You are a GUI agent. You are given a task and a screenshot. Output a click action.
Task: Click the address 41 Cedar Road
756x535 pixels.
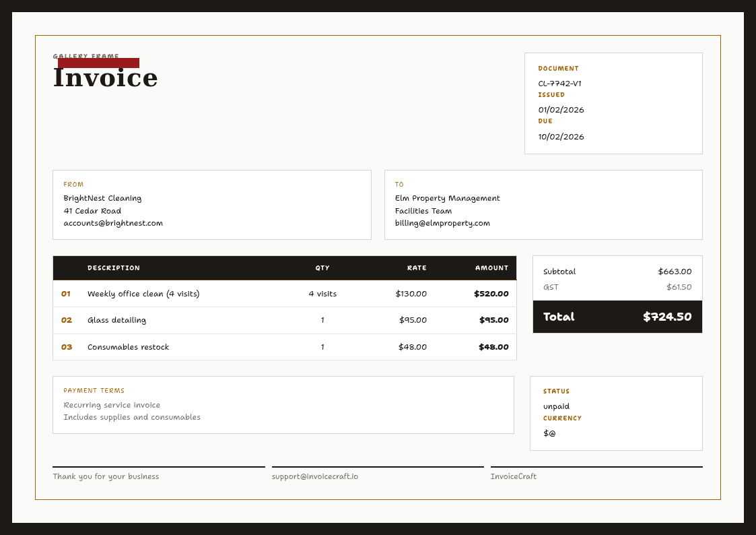coord(92,211)
